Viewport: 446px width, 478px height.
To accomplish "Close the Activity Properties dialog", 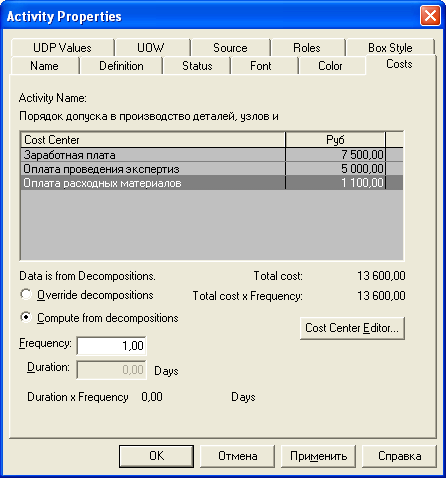I will 430,16.
